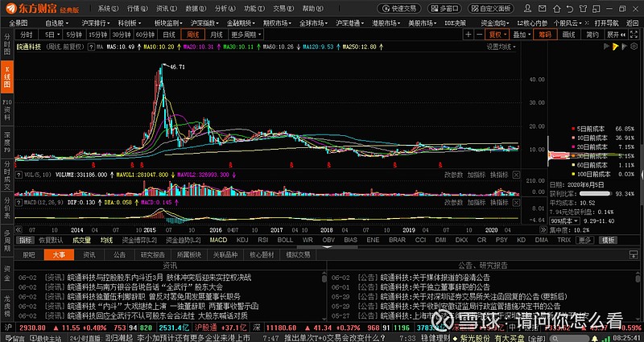The image size is (644, 342).
Task: Toggle the 成交量 volume indicator
Action: [x=81, y=240]
